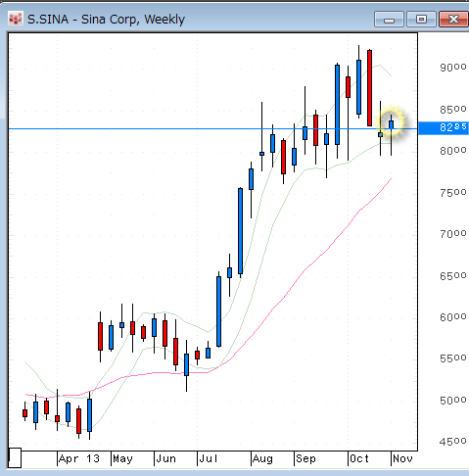The image size is (469, 476).
Task: Click the 6000 price scale label
Action: (x=453, y=317)
